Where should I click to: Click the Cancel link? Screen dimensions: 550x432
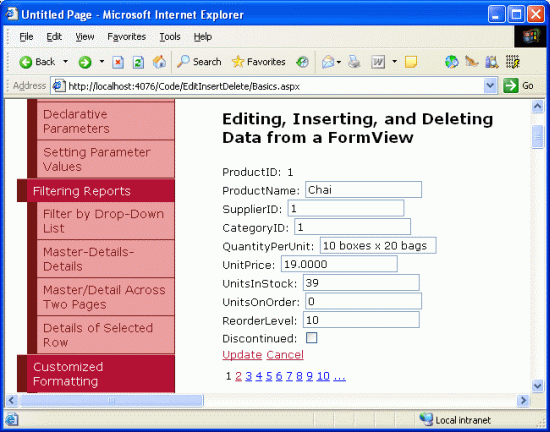[285, 355]
